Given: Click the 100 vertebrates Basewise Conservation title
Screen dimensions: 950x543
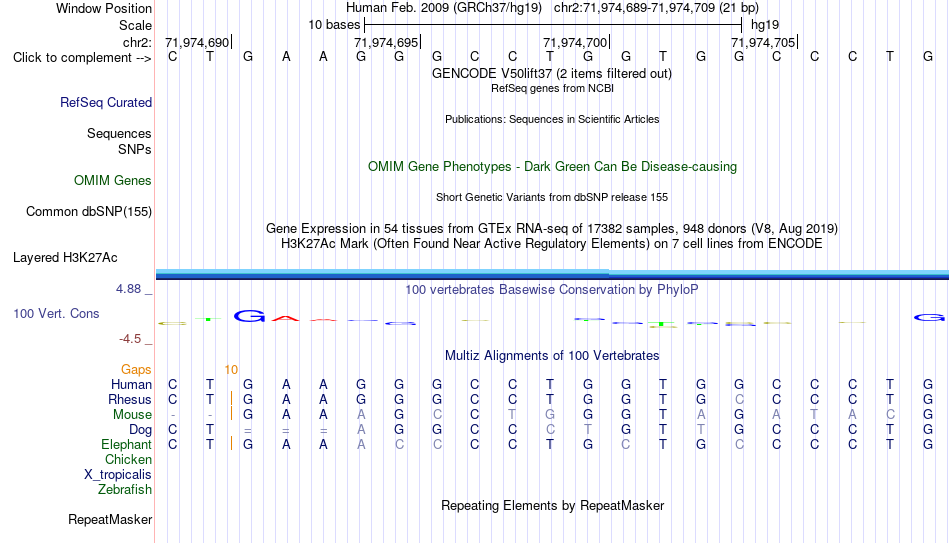Looking at the screenshot, I should click(x=552, y=290).
